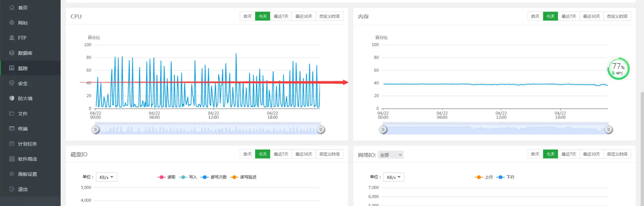Screen dimensions: 644x206
Task: Click the 退出 logout icon
Action: pos(12,189)
